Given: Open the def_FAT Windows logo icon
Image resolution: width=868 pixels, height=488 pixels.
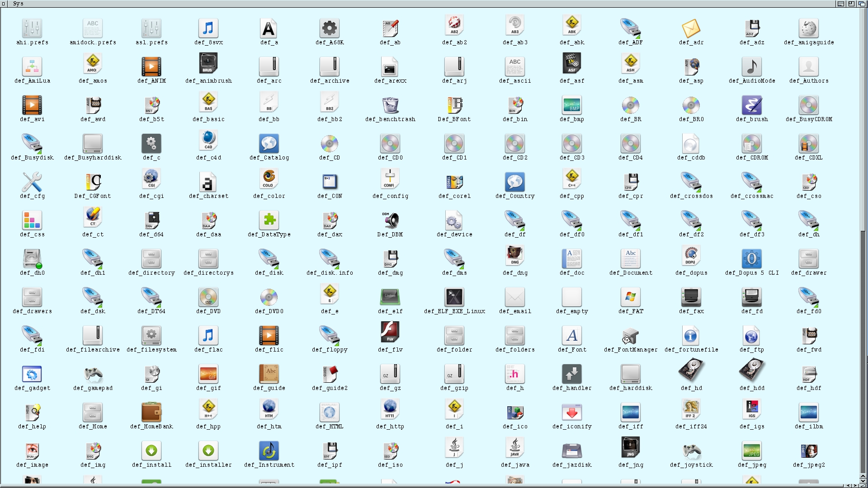Looking at the screenshot, I should point(631,297).
